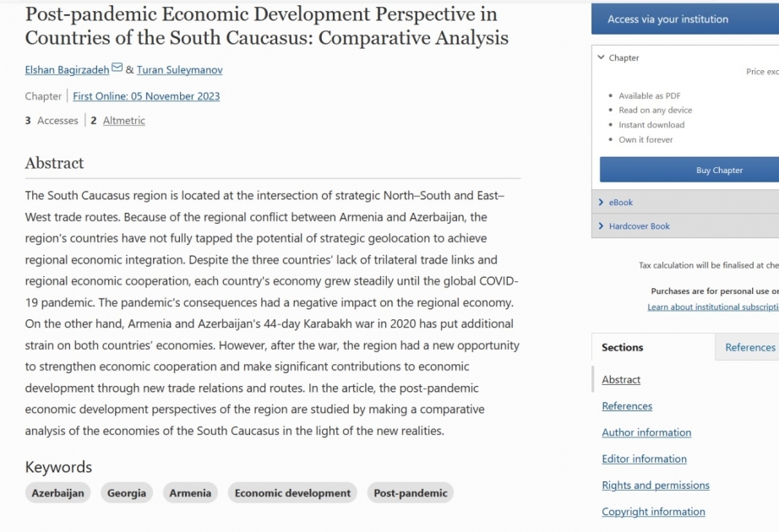The width and height of the screenshot is (779, 532).
Task: Click Buy Chapter button
Action: pyautogui.click(x=719, y=170)
